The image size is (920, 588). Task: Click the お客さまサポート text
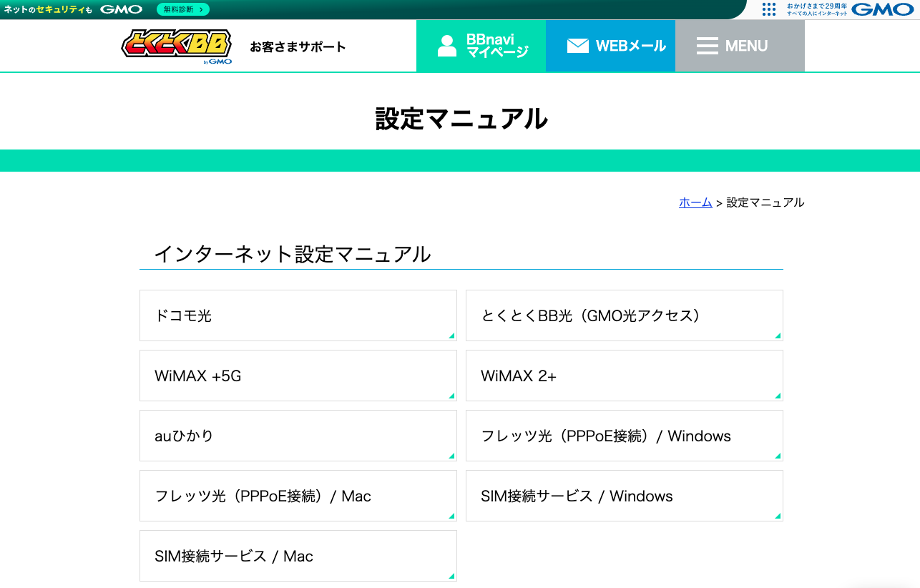[298, 47]
